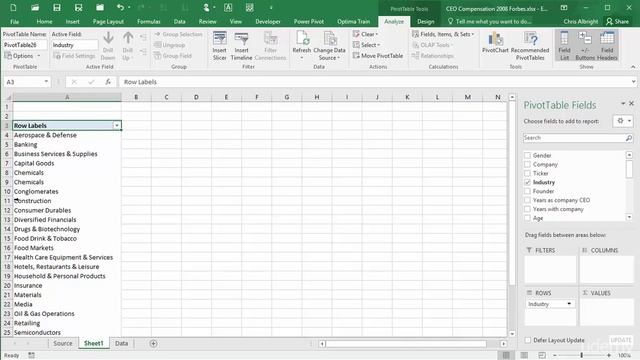Switch to the Design tab

coord(425,22)
